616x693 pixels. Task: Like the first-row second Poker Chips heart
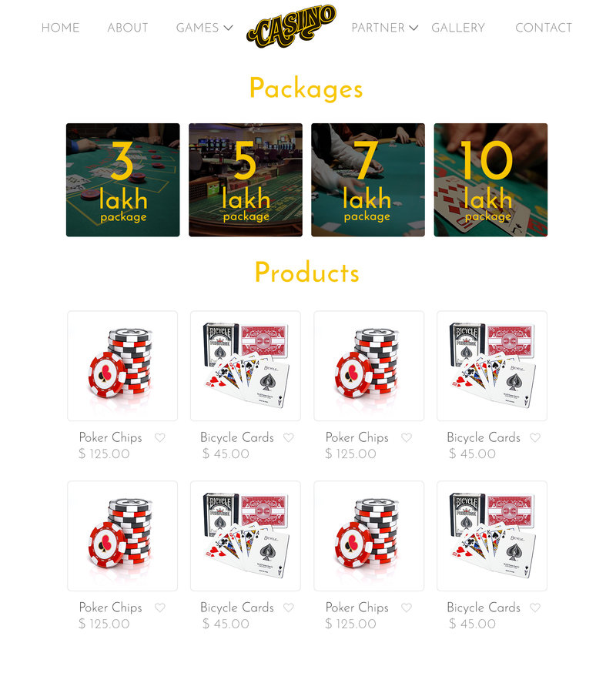point(407,437)
